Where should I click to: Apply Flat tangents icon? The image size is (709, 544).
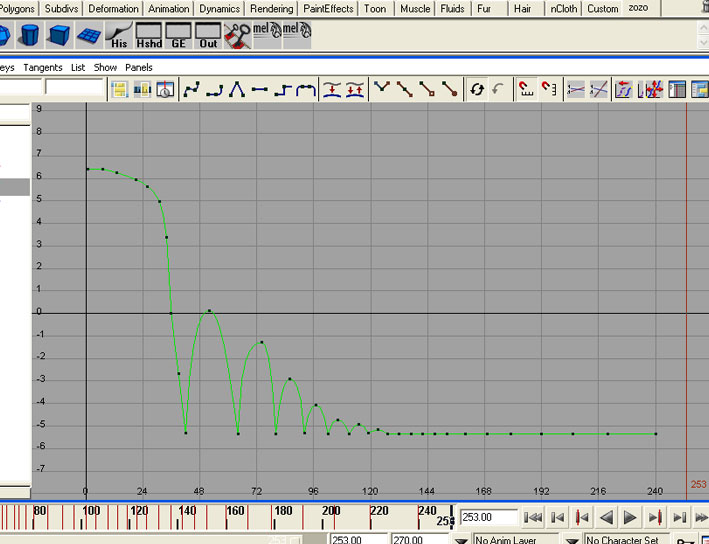[x=260, y=90]
